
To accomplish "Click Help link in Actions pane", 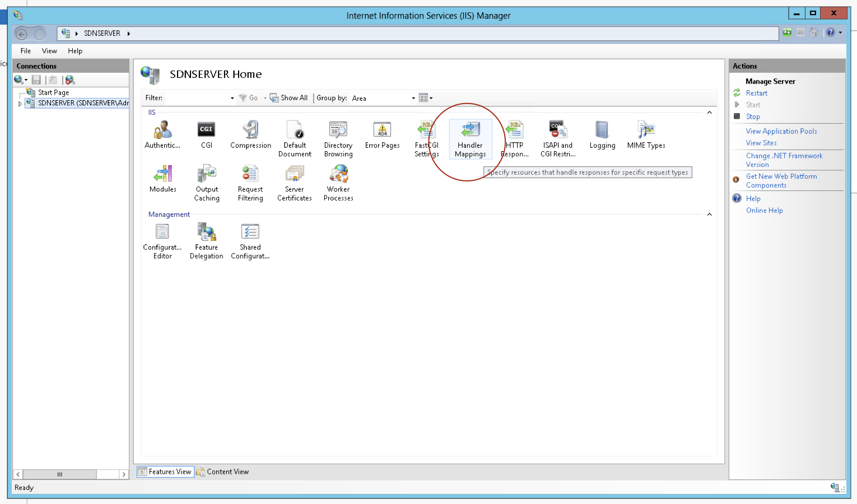I will pos(753,199).
